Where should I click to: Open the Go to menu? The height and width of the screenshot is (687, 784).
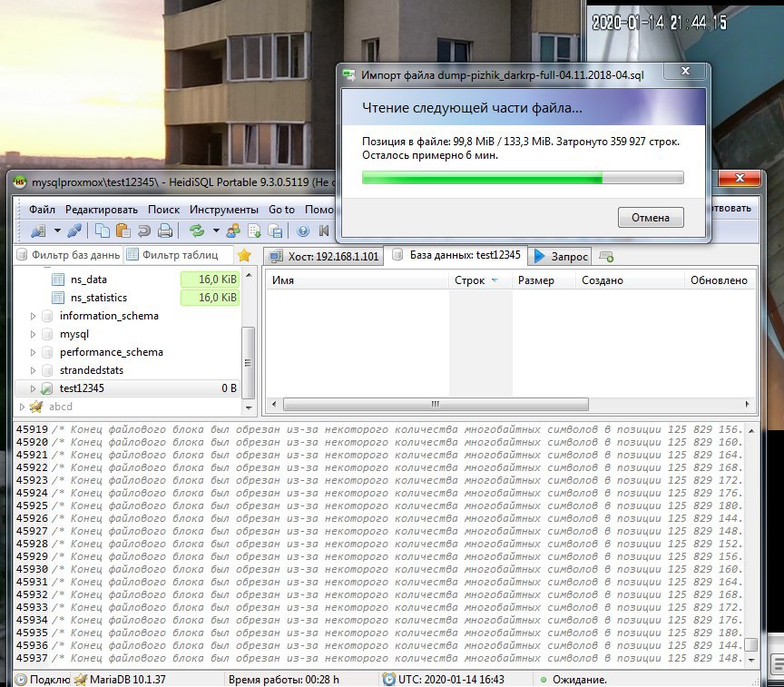[x=281, y=210]
